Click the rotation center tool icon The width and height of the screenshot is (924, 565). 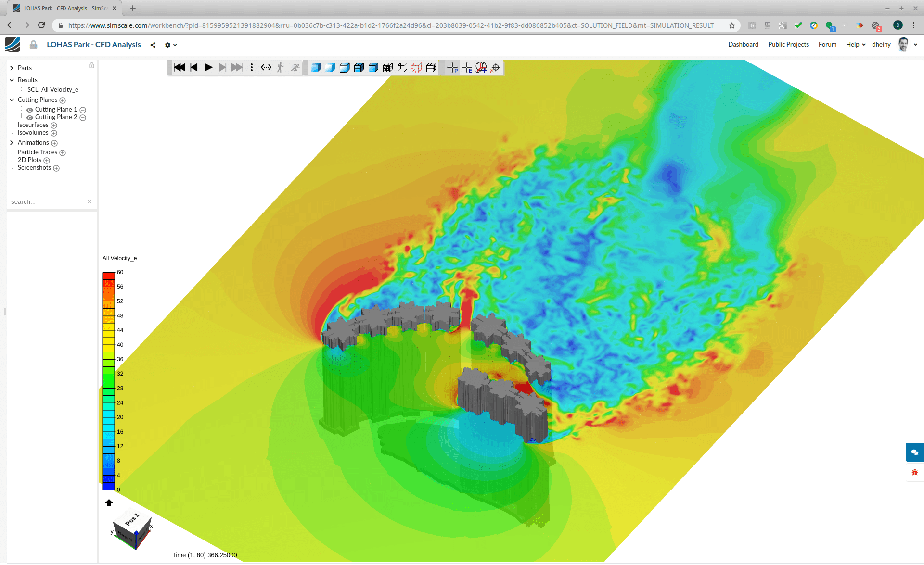pos(481,67)
